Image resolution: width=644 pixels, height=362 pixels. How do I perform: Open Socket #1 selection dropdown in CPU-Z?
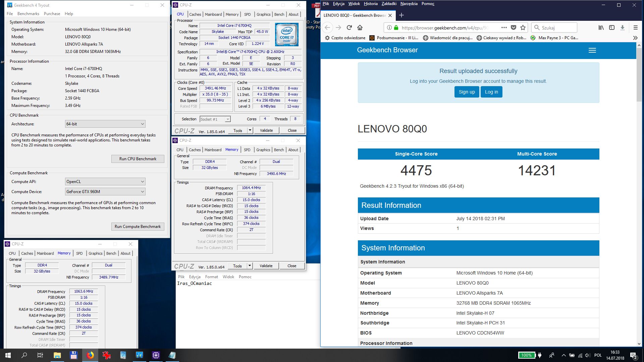(215, 119)
